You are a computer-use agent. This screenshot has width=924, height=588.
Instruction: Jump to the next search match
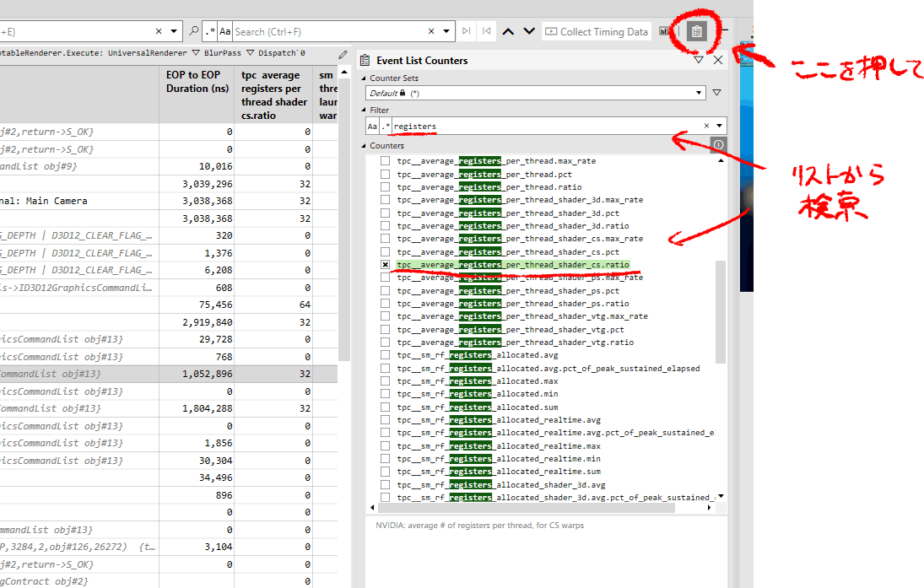point(466,31)
